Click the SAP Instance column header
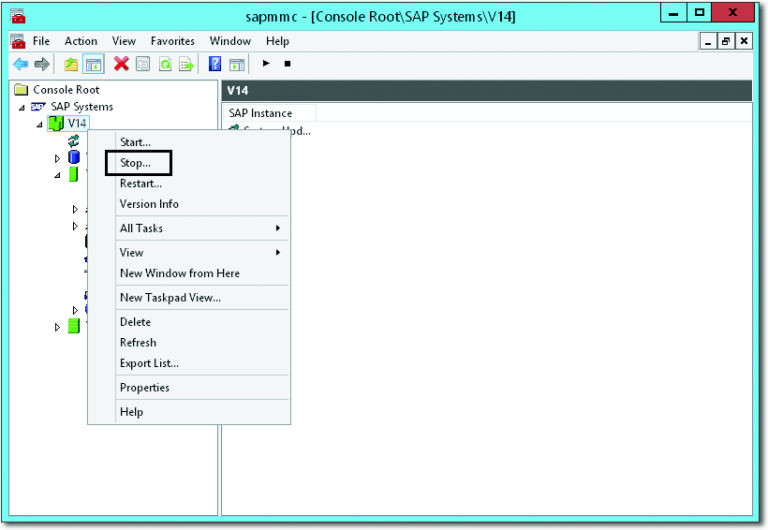Viewport: 768px width, 530px height. (x=261, y=113)
